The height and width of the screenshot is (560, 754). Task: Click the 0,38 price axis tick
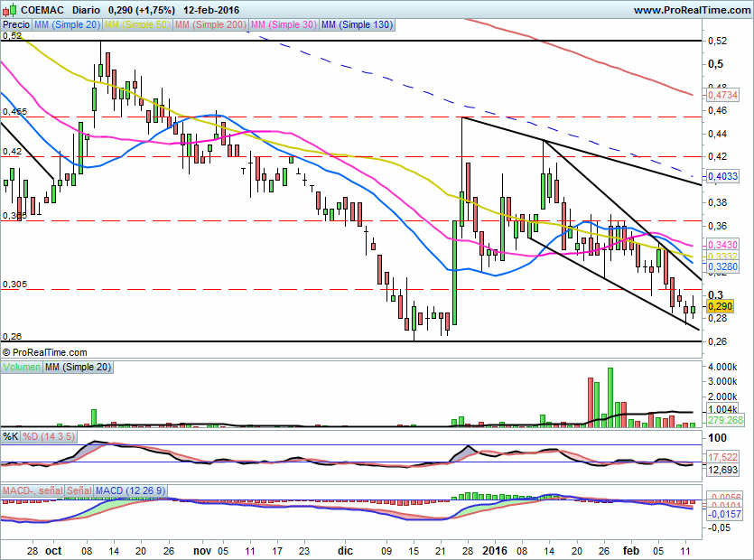[718, 202]
